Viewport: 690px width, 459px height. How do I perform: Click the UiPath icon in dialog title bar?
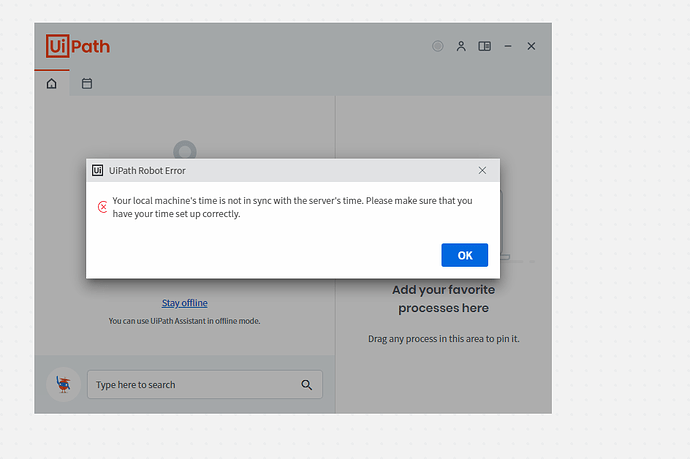click(x=98, y=171)
